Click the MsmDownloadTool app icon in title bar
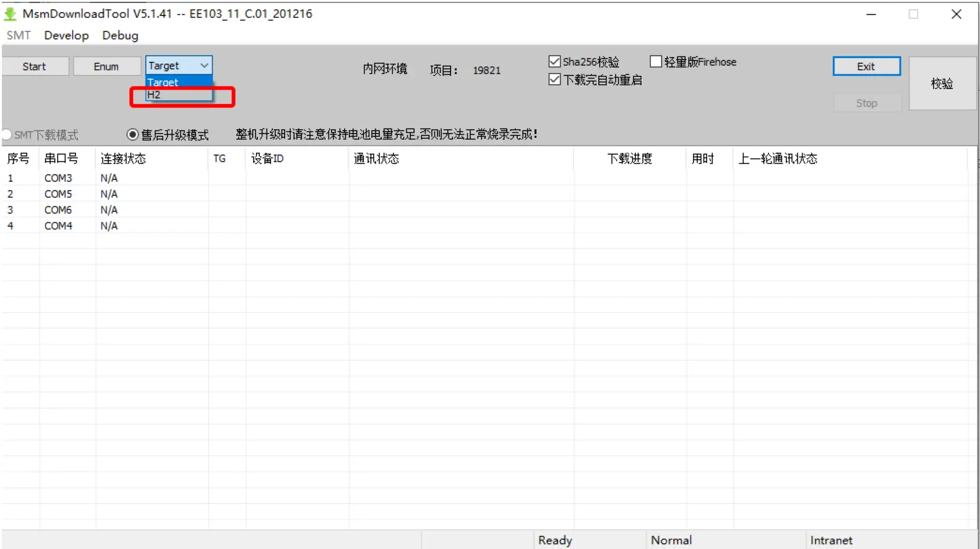This screenshot has height=549, width=980. 10,14
